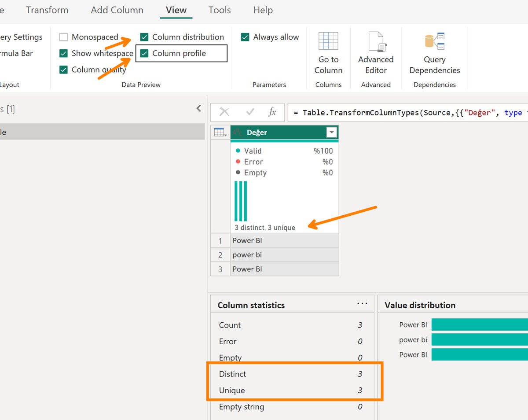Uncheck Column distribution option
This screenshot has width=528, height=420.
[x=144, y=37]
